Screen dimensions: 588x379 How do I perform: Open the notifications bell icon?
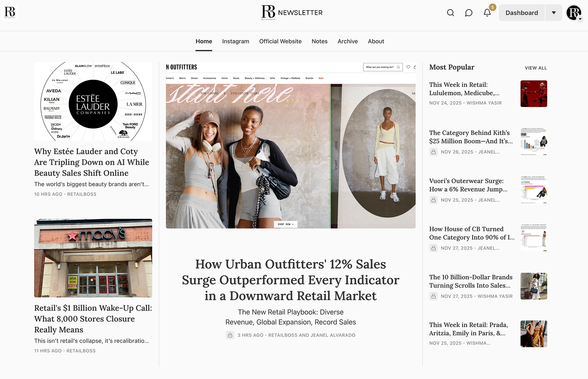pos(487,13)
